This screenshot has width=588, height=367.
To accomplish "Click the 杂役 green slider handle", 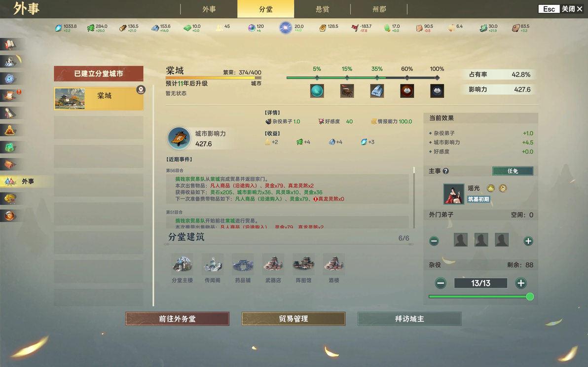I will [530, 296].
